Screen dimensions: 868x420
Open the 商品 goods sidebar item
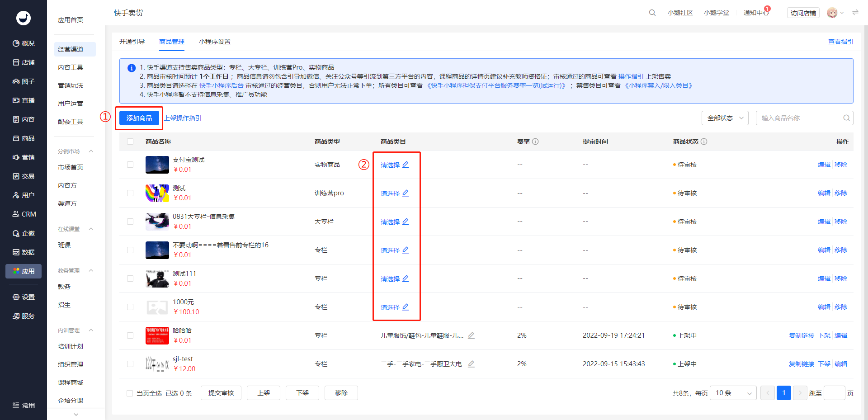(24, 138)
